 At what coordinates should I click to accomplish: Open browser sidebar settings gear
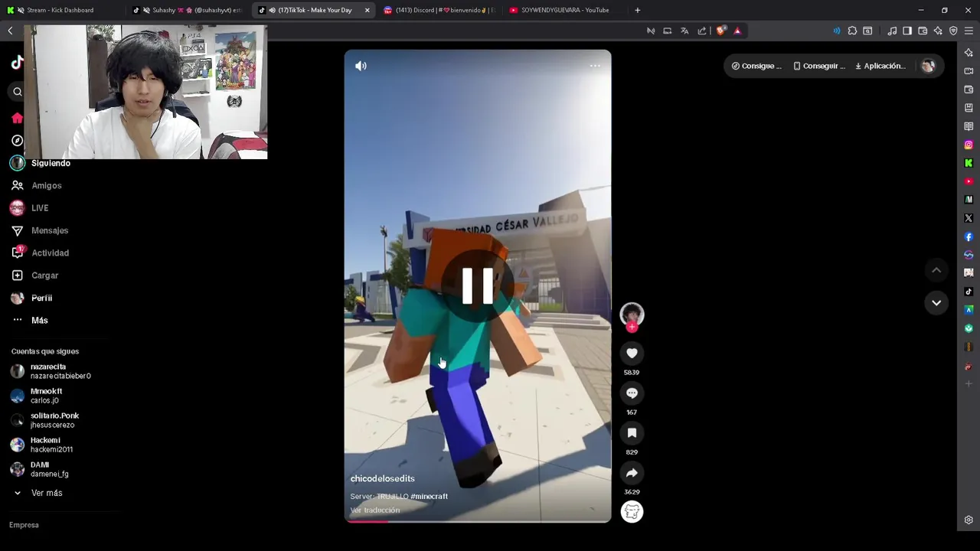(x=969, y=520)
